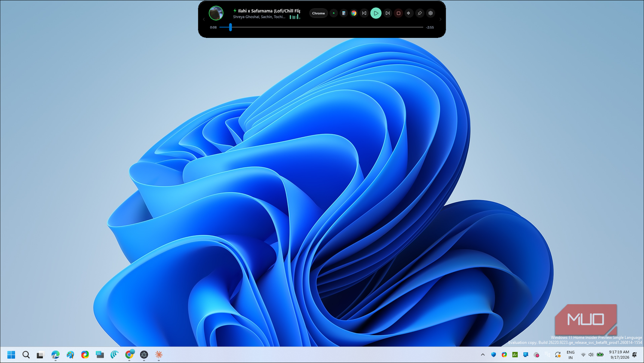Open the ENG IN language switcher
The image size is (644, 363).
[x=571, y=355]
